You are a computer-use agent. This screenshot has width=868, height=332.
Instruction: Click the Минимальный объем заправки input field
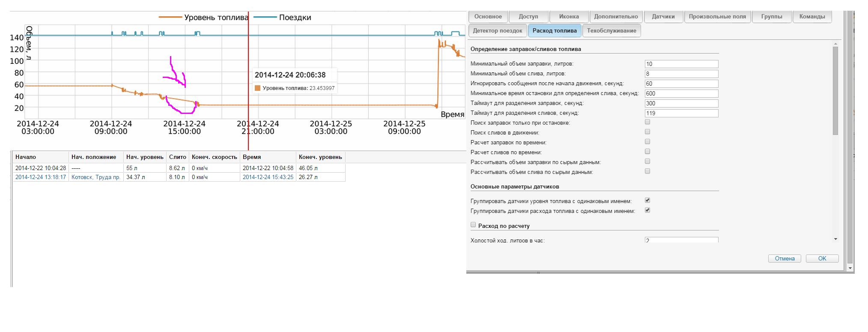click(681, 64)
